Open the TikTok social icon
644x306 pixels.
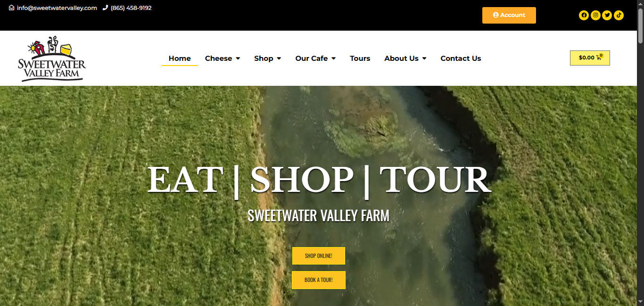point(619,15)
